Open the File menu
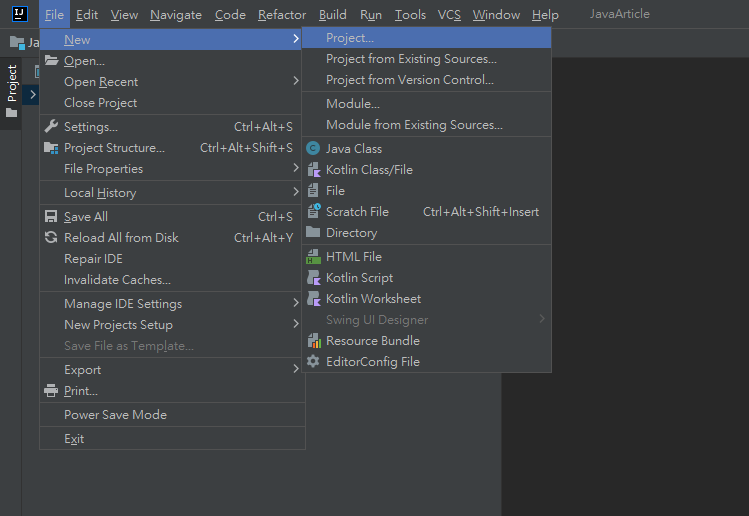 tap(54, 15)
